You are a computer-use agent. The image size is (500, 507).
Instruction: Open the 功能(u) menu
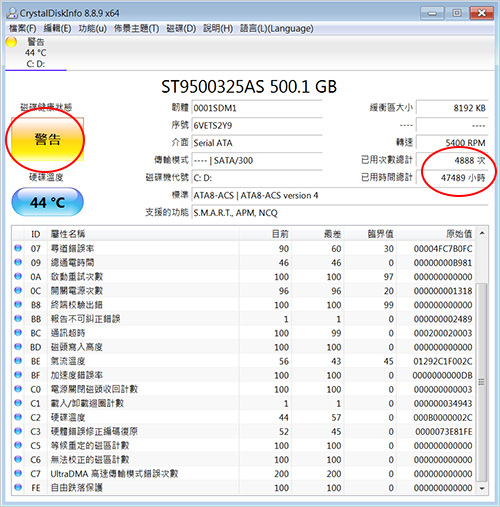[92, 28]
